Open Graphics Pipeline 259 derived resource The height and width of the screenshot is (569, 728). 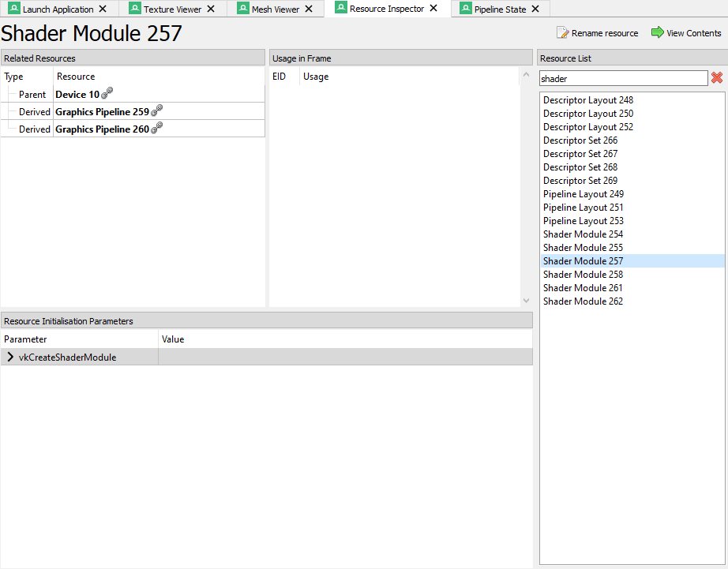coord(102,111)
